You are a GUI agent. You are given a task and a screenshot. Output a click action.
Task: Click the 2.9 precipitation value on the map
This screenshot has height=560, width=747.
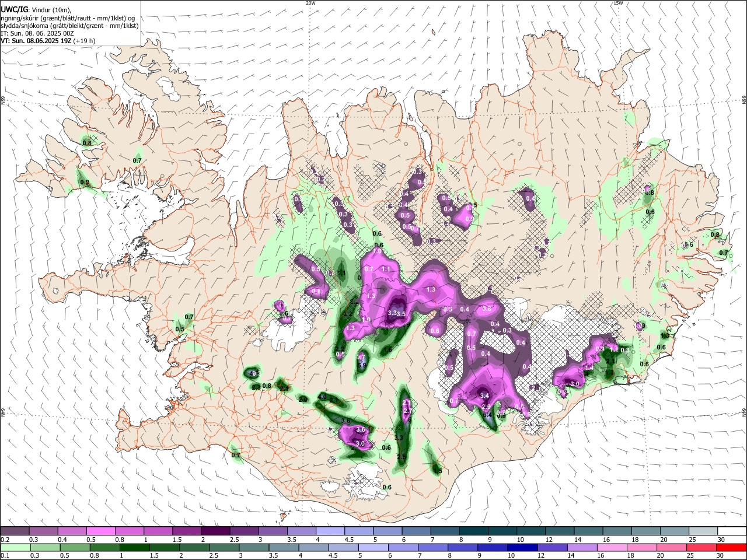coord(485,407)
